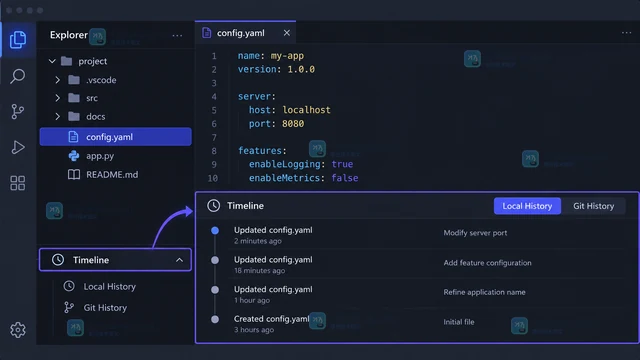Click the Timeline panel clock icon
Screen dimensions: 640x360
click(x=213, y=206)
